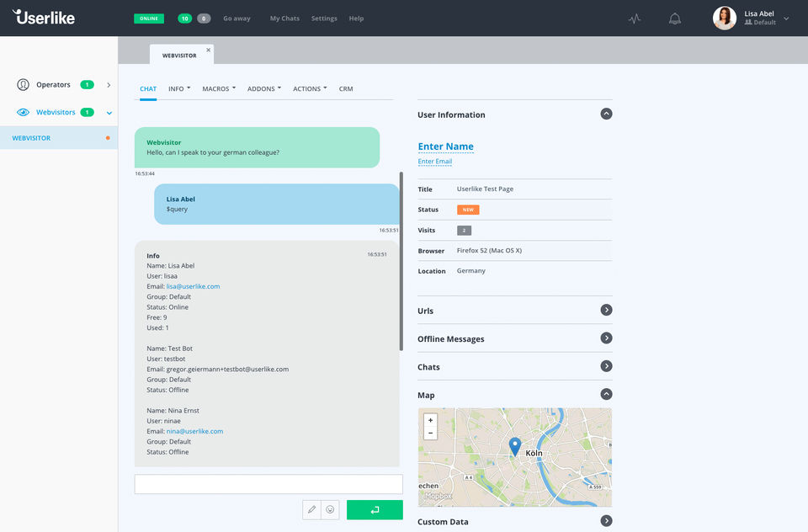Viewport: 808px width, 532px height.
Task: Select WEBVISITOR in the sidebar list
Action: coord(59,138)
